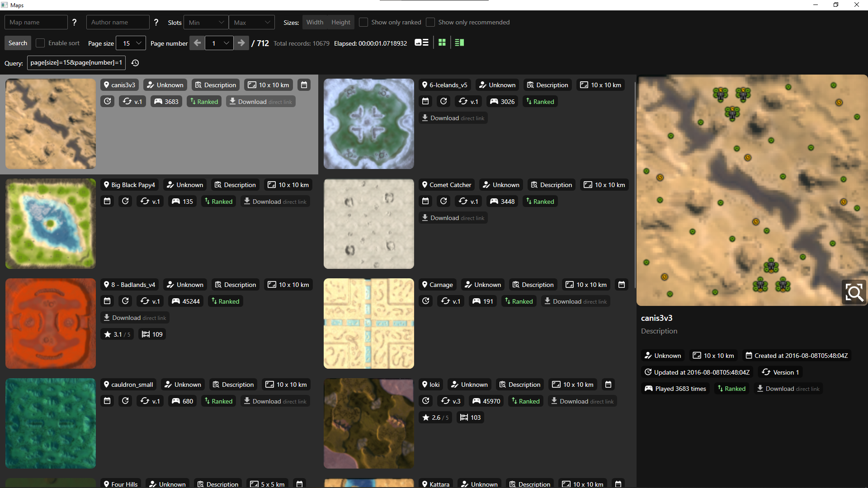Select the canis3v3 map thumbnail
The width and height of the screenshot is (868, 488).
coord(51,124)
